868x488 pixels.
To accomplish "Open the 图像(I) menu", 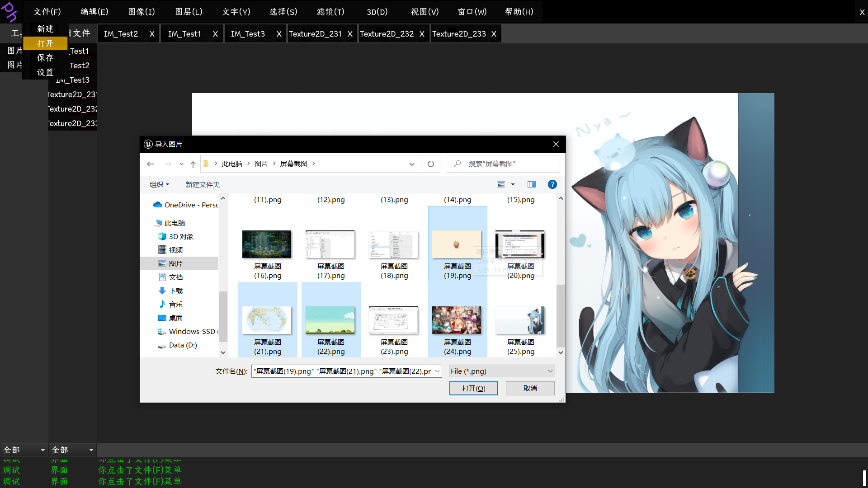I will [x=142, y=12].
